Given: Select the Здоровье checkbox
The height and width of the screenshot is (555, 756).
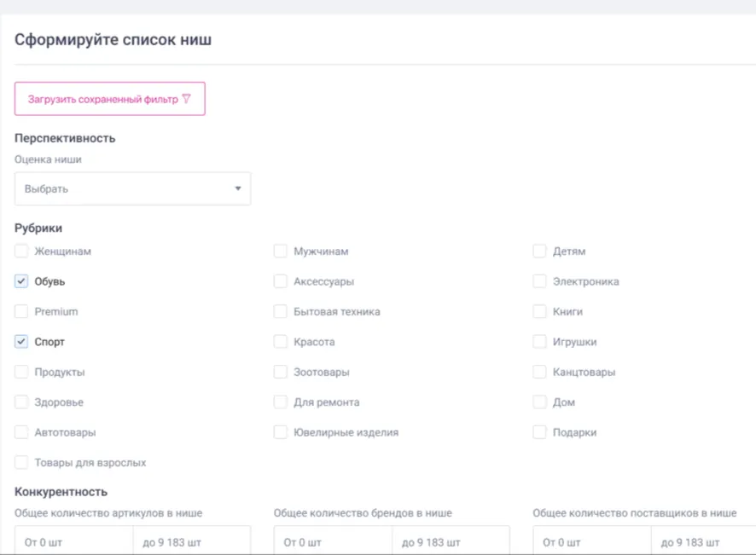Looking at the screenshot, I should (x=21, y=402).
